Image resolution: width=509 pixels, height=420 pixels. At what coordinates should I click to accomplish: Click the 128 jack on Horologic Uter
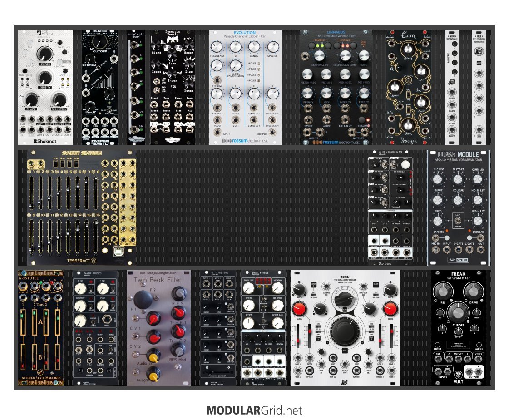(x=133, y=129)
